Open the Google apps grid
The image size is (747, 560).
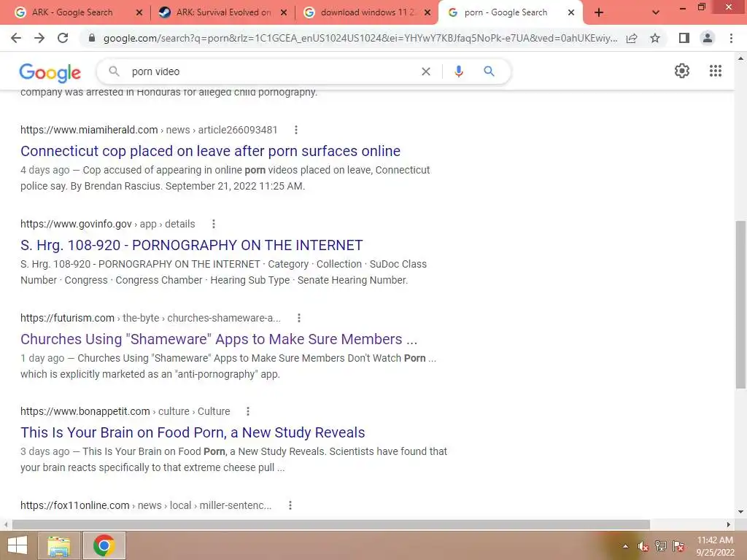coord(715,71)
